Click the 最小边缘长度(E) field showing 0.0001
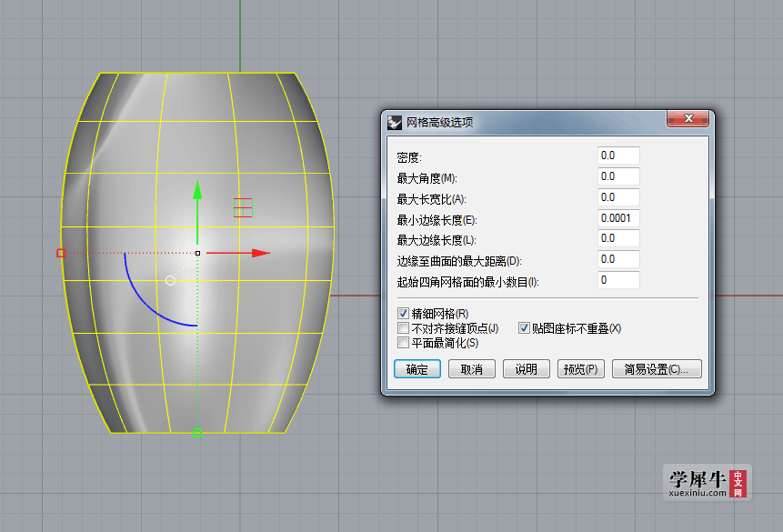Viewport: 783px width, 532px height. 618,218
